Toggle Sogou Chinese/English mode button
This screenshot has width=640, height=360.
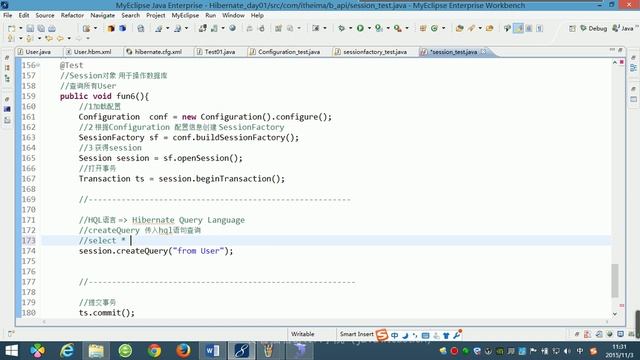click(394, 335)
